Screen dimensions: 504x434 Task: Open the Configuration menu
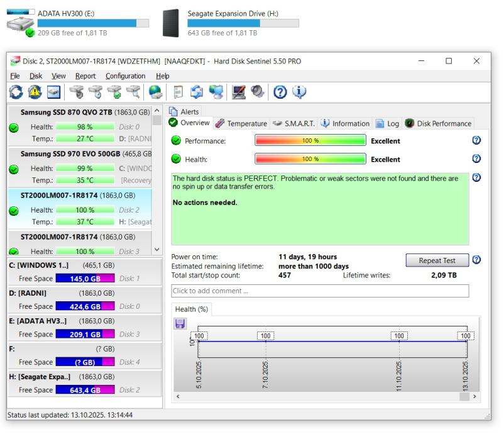125,76
